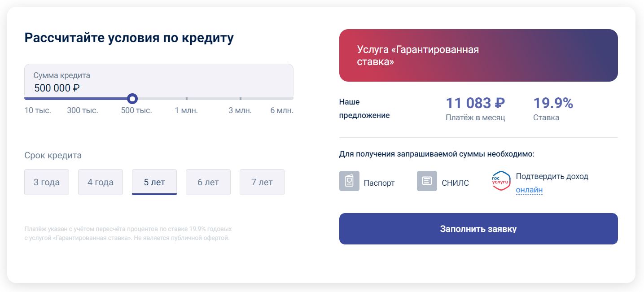644x292 pixels.
Task: Click the СНИЛС card icon
Action: 427,181
